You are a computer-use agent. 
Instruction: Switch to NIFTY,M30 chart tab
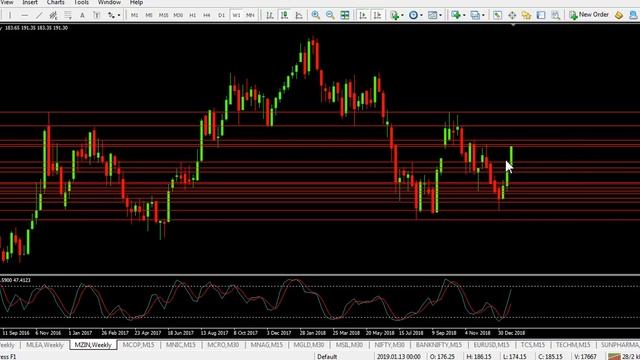pyautogui.click(x=390, y=345)
